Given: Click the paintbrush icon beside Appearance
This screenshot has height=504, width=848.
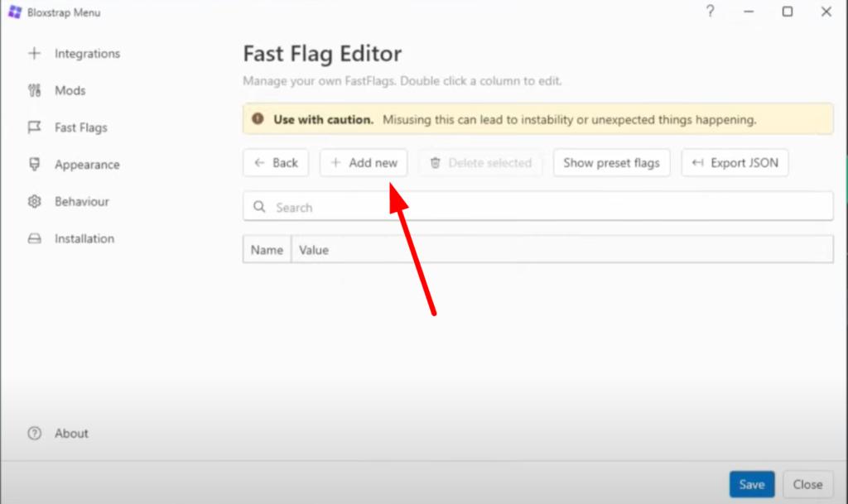Looking at the screenshot, I should click(34, 164).
